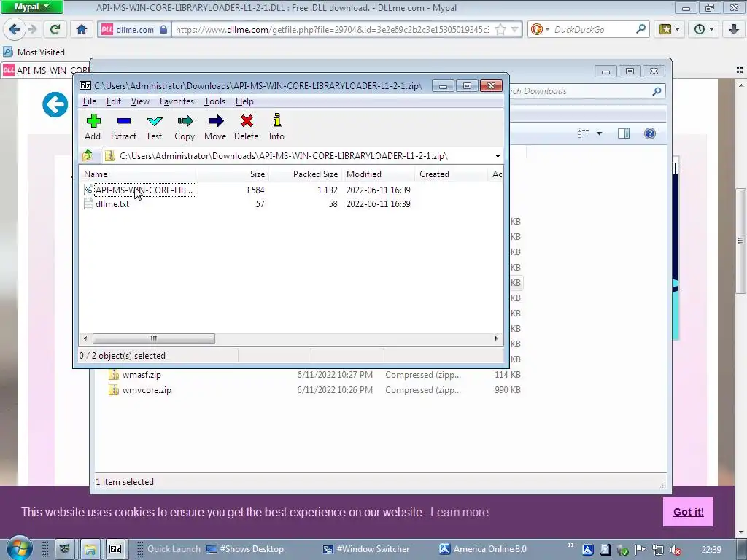Open the DuckDuckGo search engine dropdown
The width and height of the screenshot is (747, 560).
(x=540, y=29)
